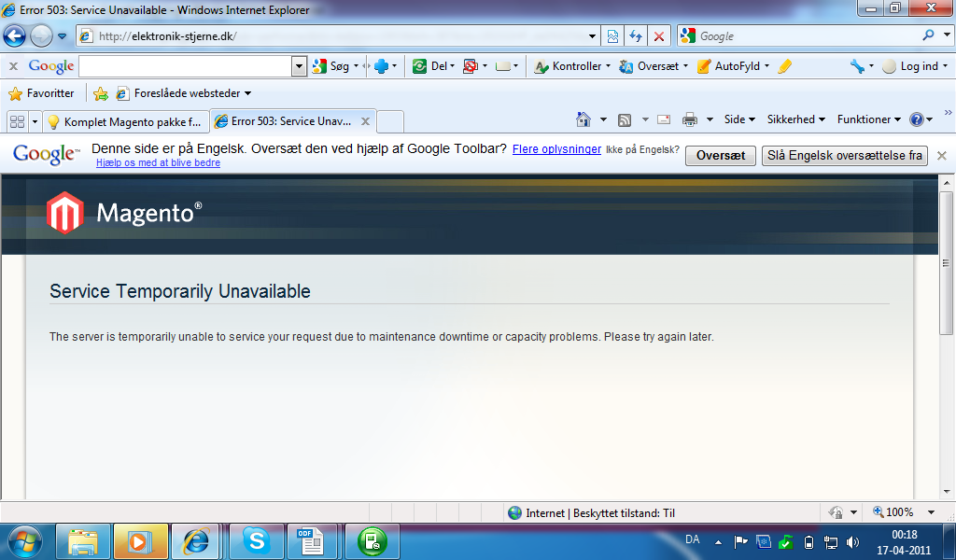956x560 pixels.
Task: Click the Windows Start button
Action: coord(25,541)
